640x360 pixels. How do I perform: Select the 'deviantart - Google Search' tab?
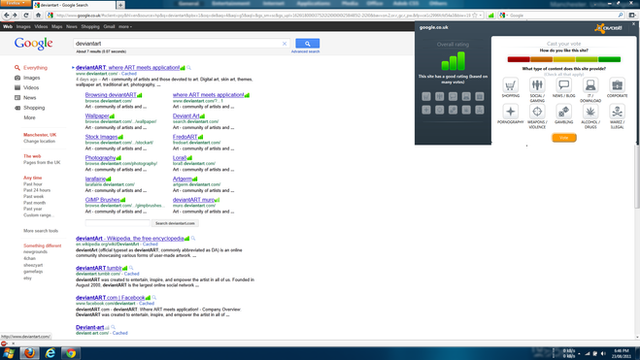74,5
